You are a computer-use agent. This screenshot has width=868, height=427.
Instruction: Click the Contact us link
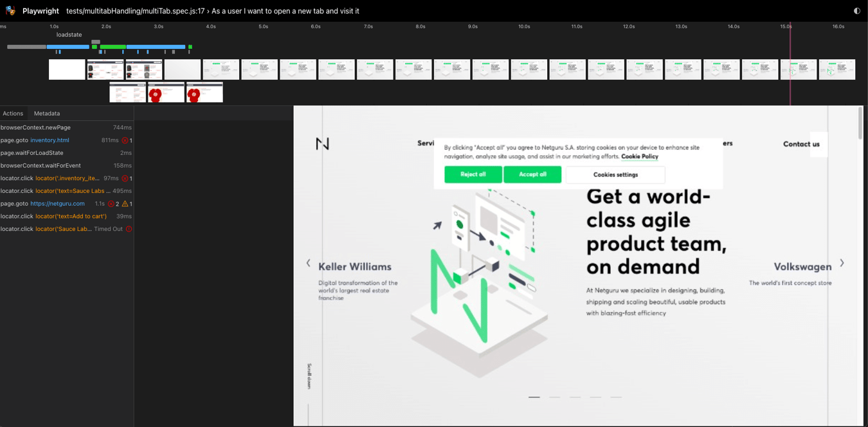(800, 144)
